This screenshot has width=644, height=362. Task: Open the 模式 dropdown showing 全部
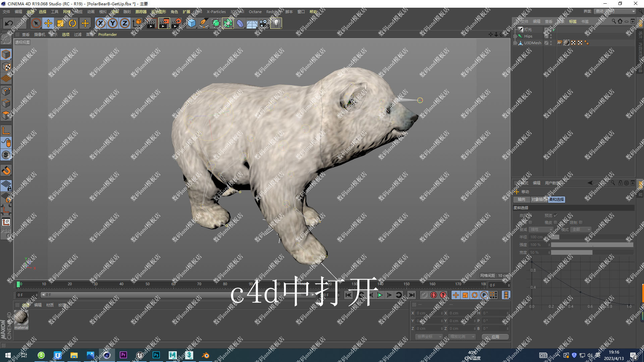(581, 230)
